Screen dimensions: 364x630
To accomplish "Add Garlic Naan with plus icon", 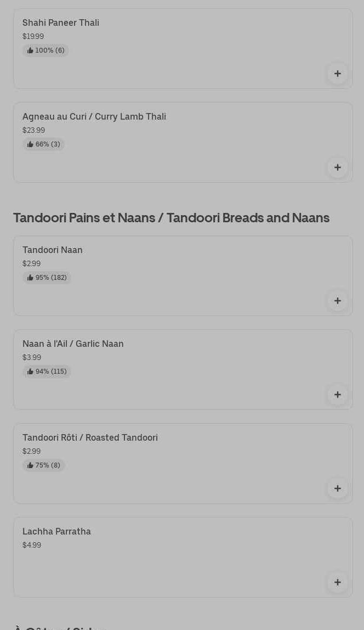I will 338,395.
